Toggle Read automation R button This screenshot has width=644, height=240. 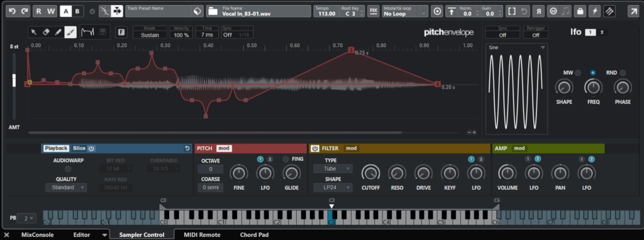tap(38, 11)
